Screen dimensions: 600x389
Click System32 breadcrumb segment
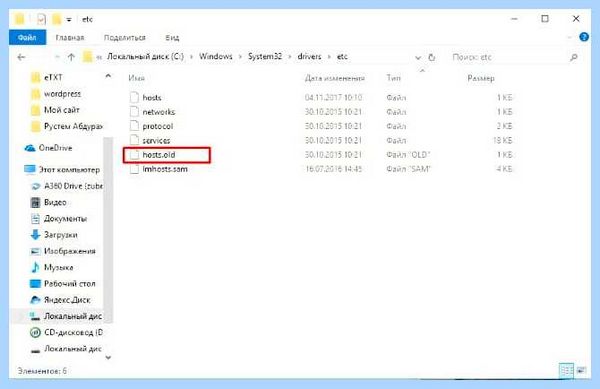tap(265, 57)
